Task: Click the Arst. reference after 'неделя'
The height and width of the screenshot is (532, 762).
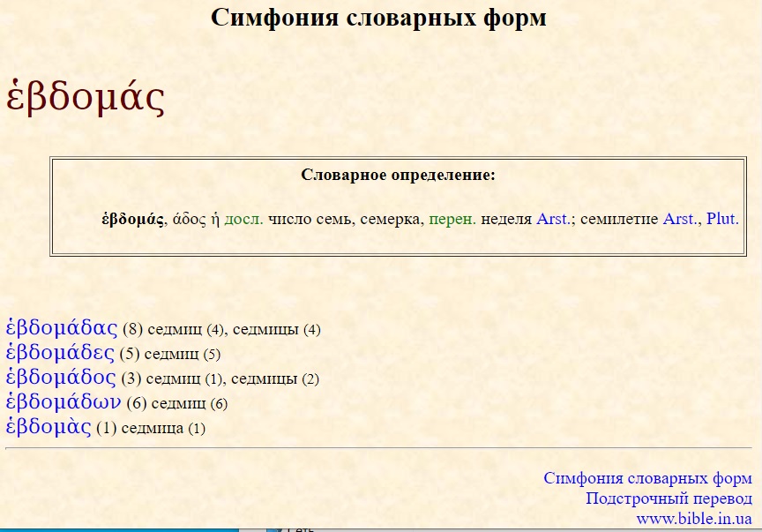Action: tap(554, 219)
